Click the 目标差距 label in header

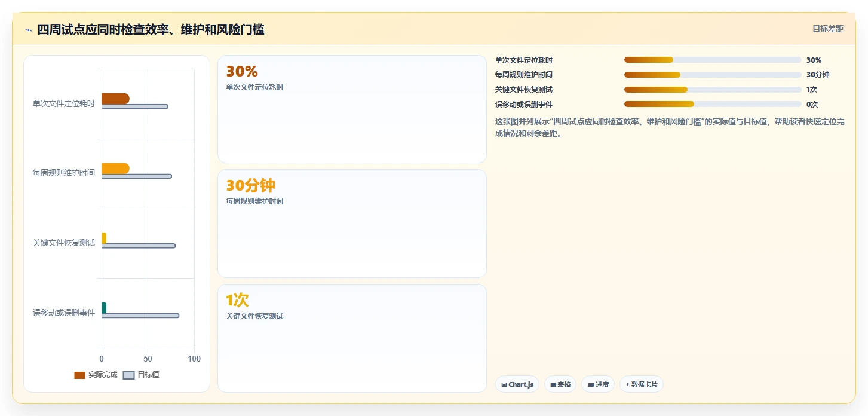(x=827, y=29)
